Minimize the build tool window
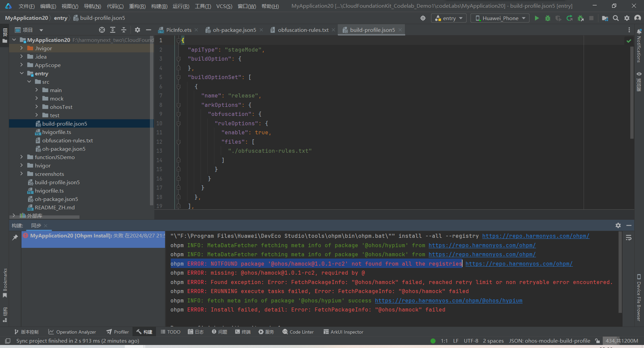The image size is (644, 348). [x=629, y=225]
